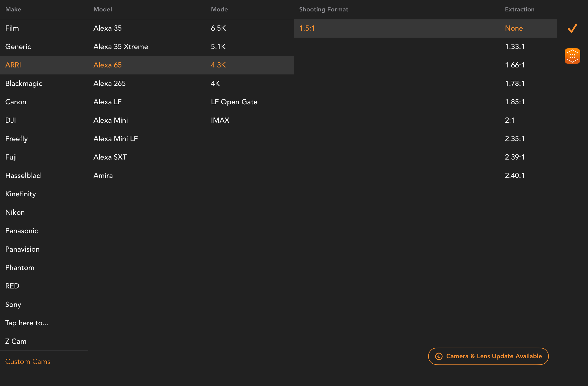Select Nikon make
This screenshot has height=386, width=588.
tap(44, 212)
